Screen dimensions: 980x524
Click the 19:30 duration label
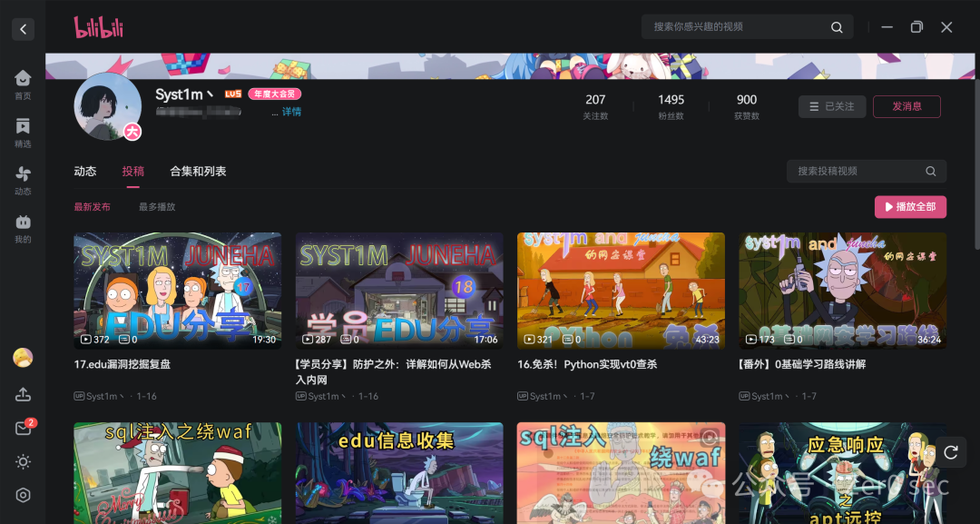coord(264,340)
